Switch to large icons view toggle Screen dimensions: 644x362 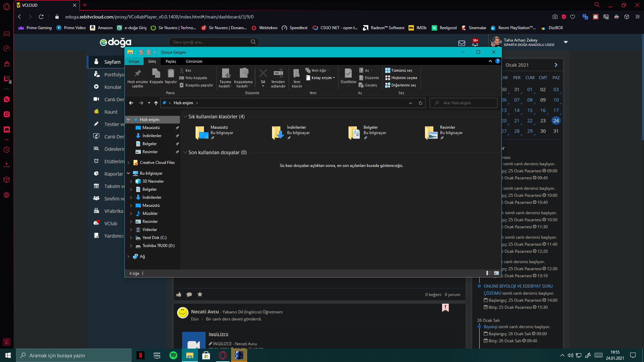click(496, 273)
